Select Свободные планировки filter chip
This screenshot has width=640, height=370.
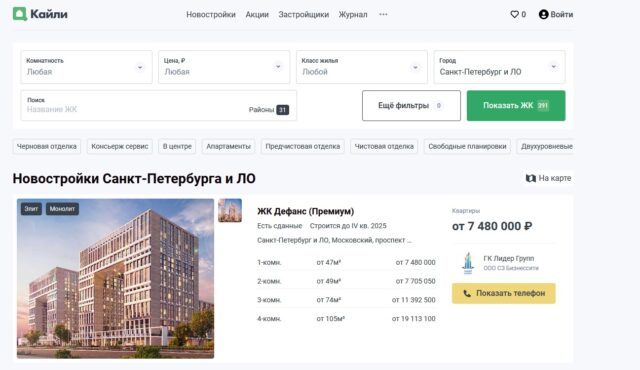467,146
